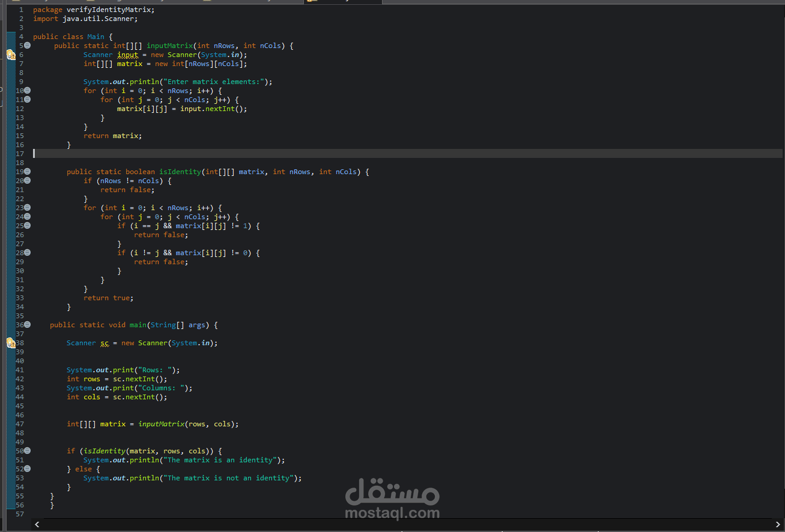This screenshot has width=785, height=532.
Task: Click the isIdentity method name on line 19
Action: [180, 172]
